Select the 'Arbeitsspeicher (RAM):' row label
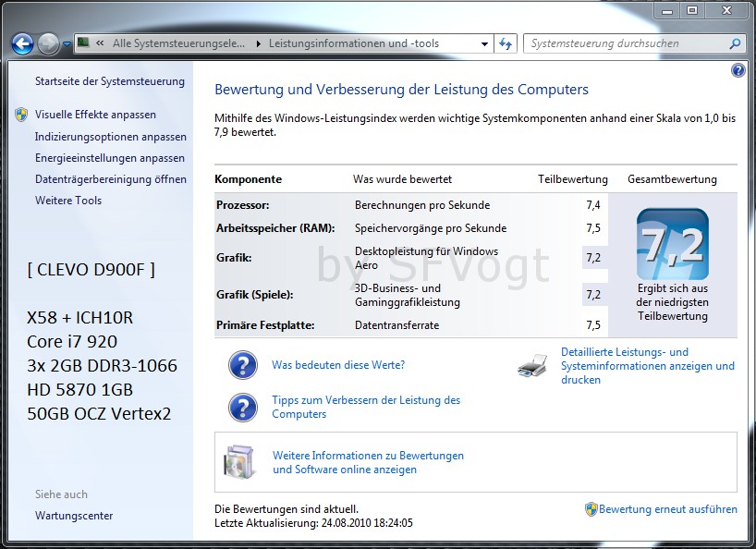The image size is (756, 549). pyautogui.click(x=275, y=228)
